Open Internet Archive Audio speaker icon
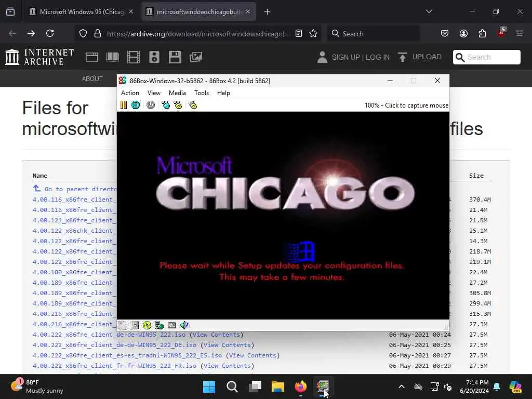 pos(154,57)
